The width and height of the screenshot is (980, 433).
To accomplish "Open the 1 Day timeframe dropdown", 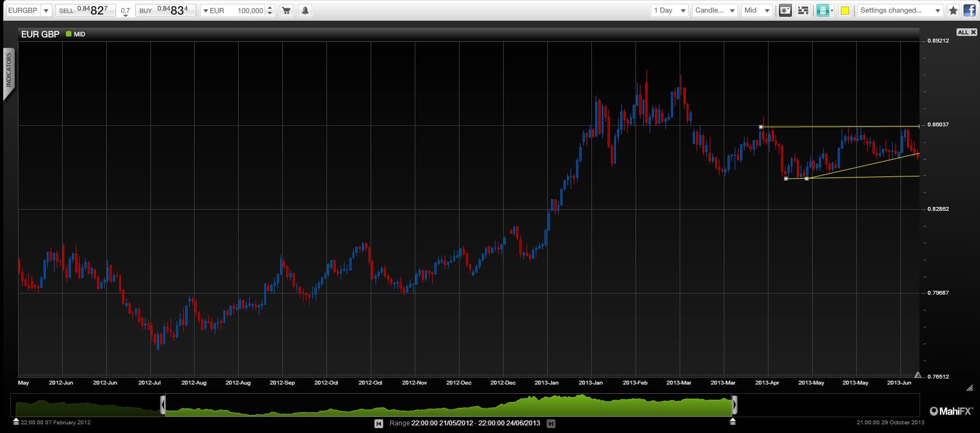I will [670, 10].
